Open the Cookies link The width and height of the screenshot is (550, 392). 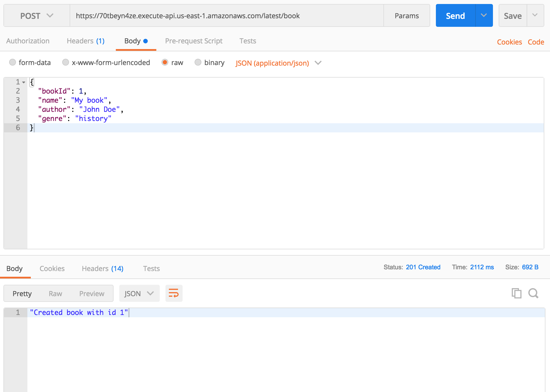pyautogui.click(x=509, y=42)
